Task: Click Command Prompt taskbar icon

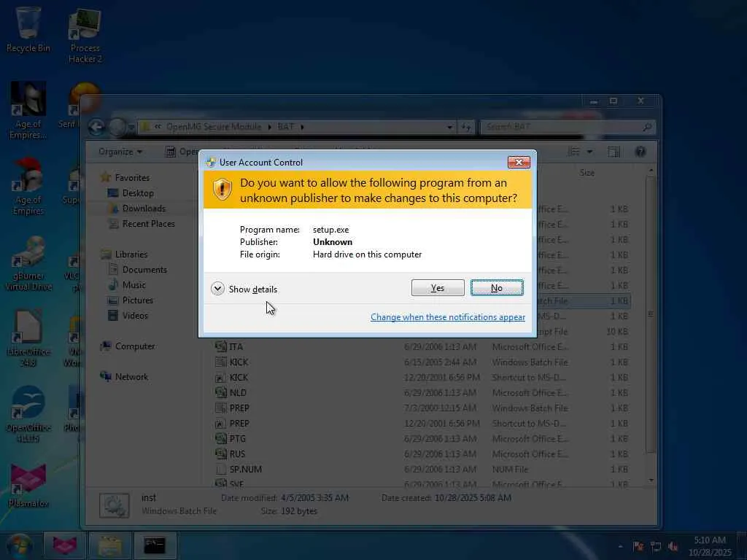Action: [155, 545]
